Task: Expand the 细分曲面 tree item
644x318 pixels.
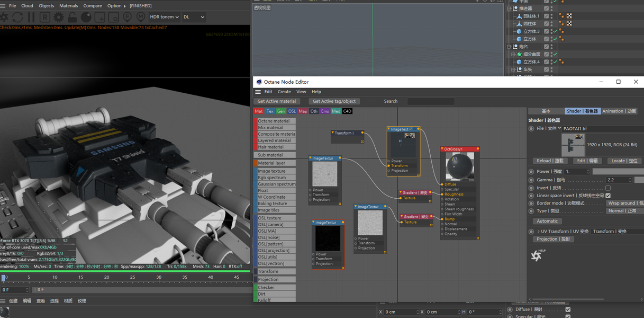Action: click(514, 54)
